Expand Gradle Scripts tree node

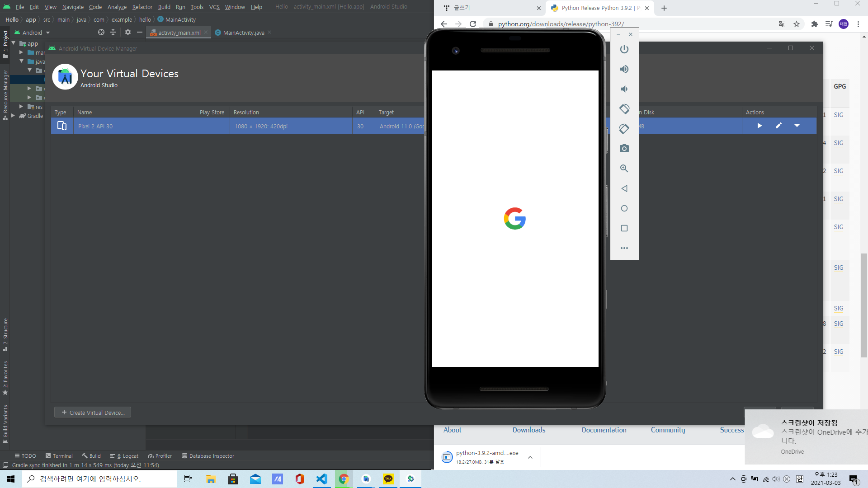pyautogui.click(x=13, y=116)
